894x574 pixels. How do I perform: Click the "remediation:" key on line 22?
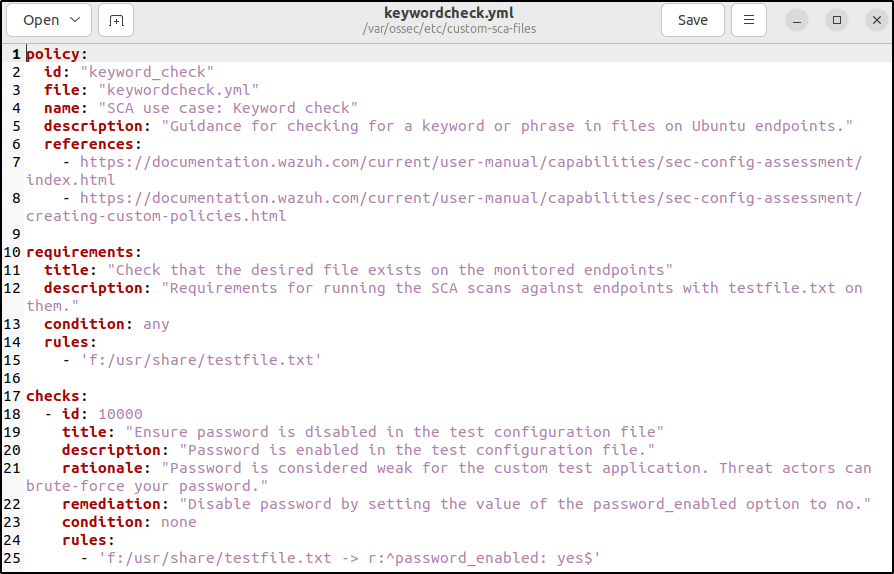click(x=116, y=504)
